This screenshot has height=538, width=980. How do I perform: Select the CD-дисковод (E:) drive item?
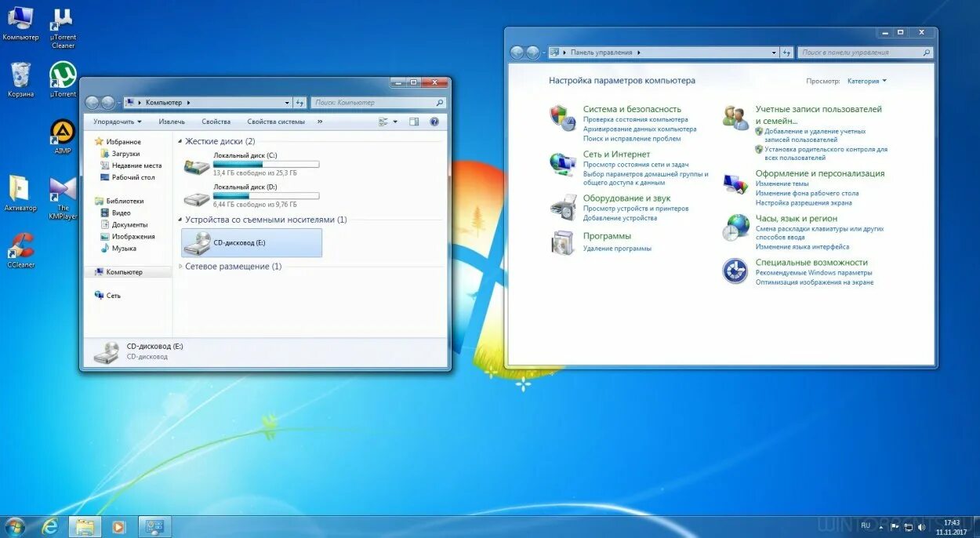252,242
